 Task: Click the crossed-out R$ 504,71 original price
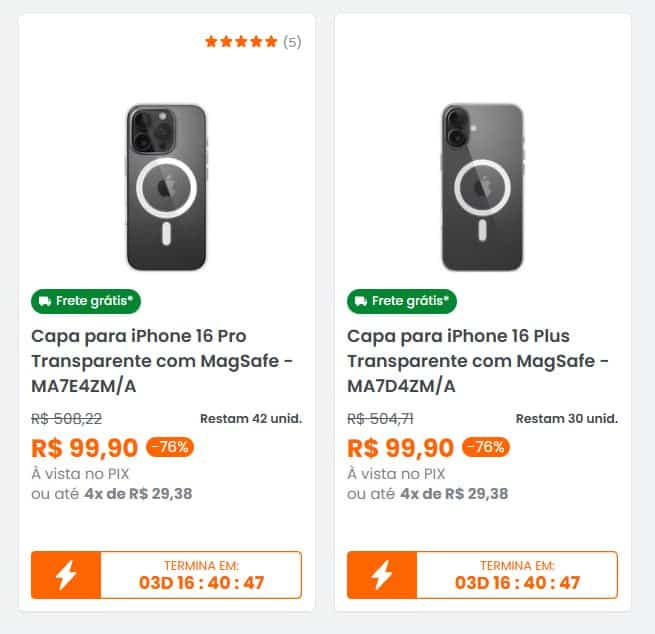(x=380, y=419)
